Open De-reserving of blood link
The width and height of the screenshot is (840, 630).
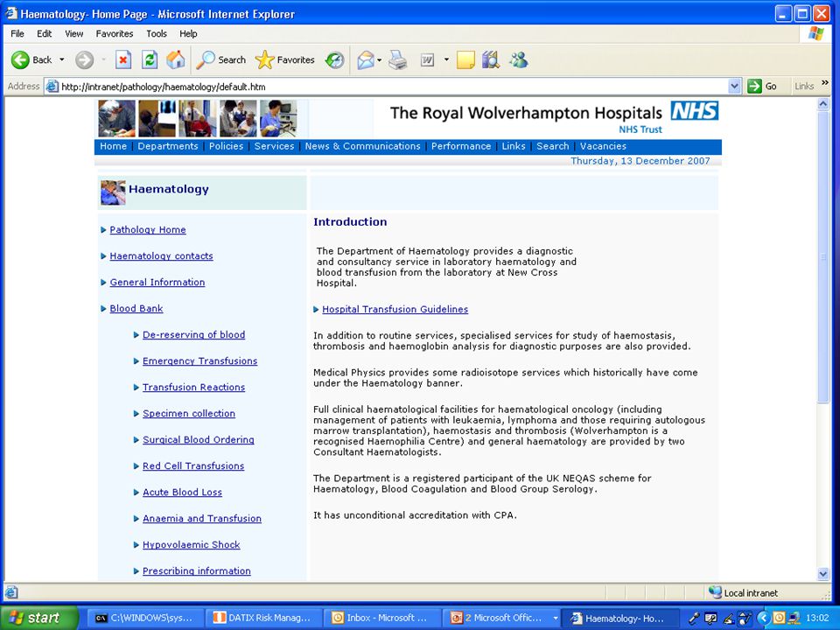point(194,335)
